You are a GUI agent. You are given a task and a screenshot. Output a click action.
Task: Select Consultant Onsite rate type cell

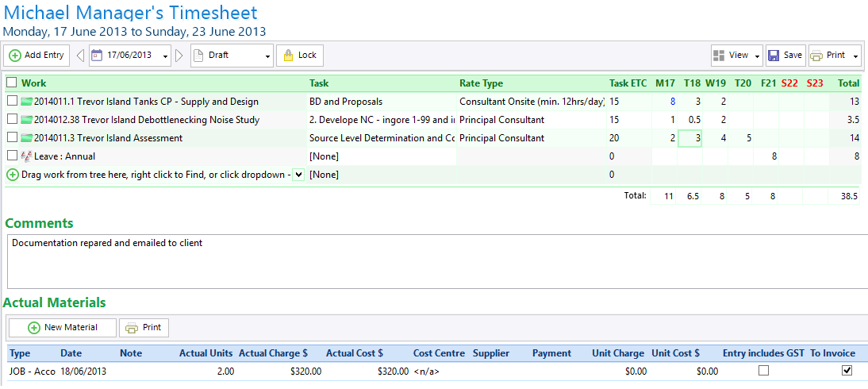[532, 102]
